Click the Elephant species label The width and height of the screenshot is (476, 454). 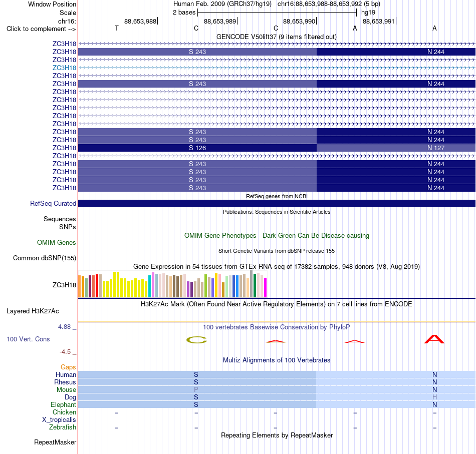(63, 404)
